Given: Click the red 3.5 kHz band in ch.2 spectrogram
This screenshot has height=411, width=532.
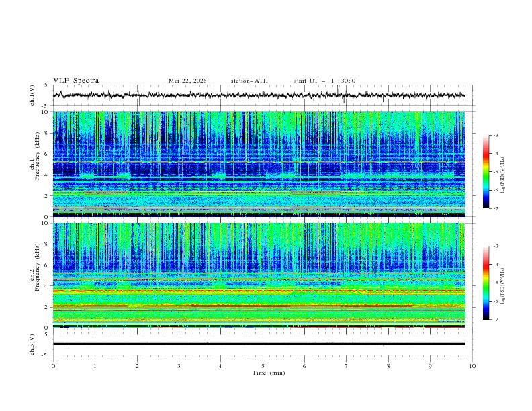Looking at the screenshot, I should [259, 291].
